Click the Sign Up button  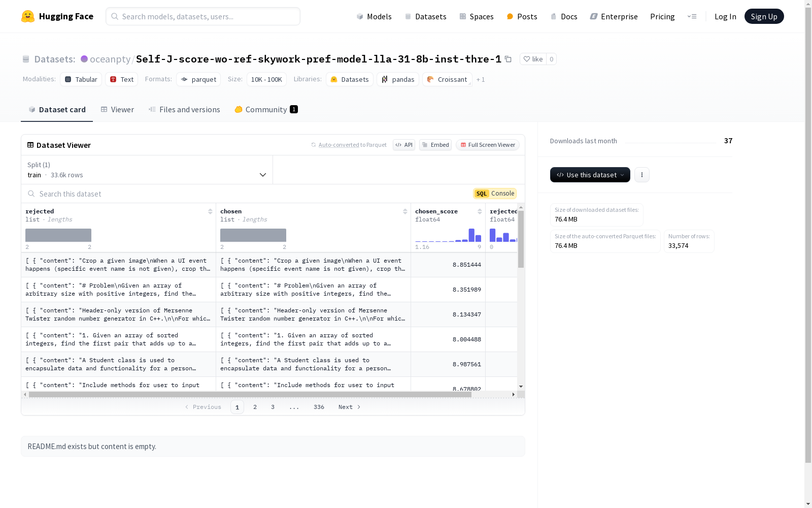764,16
